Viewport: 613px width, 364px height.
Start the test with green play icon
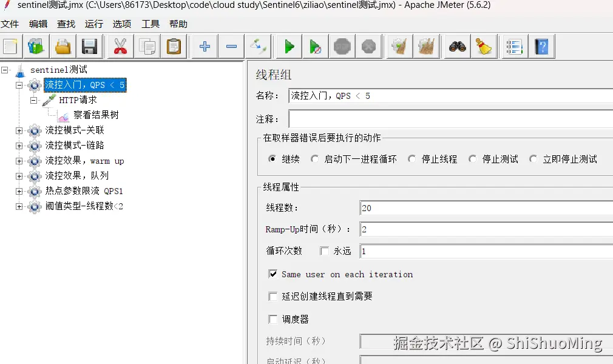point(289,47)
